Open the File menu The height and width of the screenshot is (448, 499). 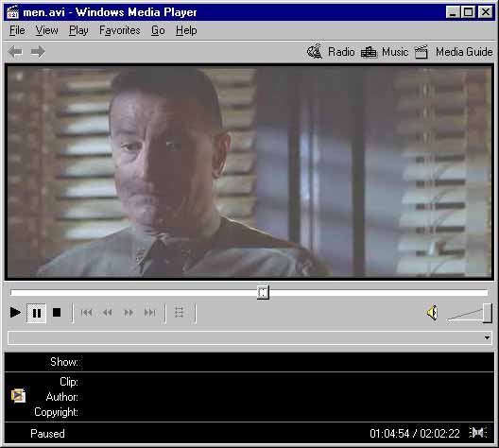coord(17,30)
